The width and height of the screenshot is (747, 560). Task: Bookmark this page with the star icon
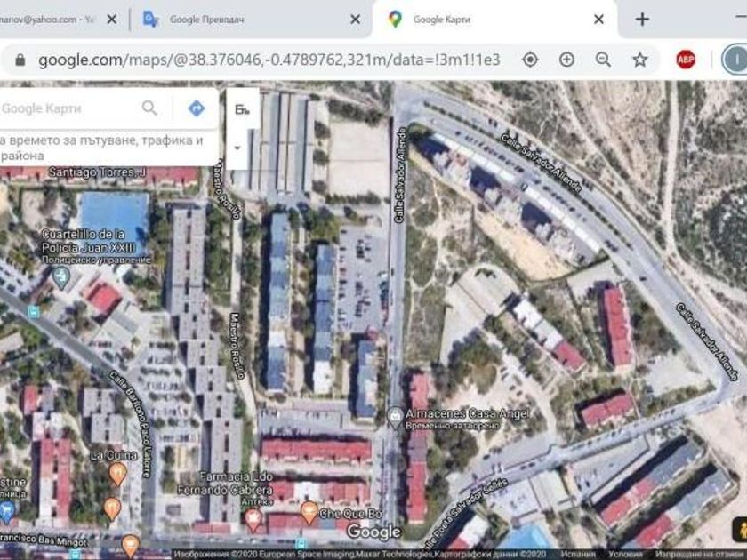pyautogui.click(x=639, y=60)
